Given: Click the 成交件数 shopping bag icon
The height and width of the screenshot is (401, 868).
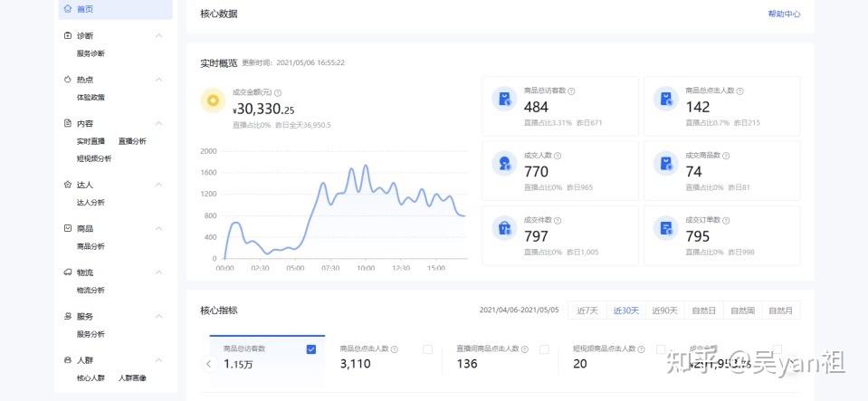Looking at the screenshot, I should 504,228.
